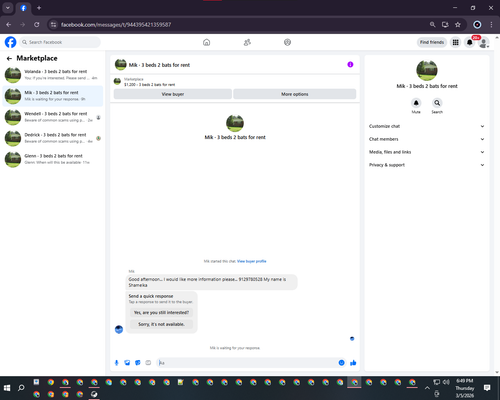The width and height of the screenshot is (500, 400).
Task: Open Yolanda - 3 beds 2 bats conversation
Action: (53, 75)
